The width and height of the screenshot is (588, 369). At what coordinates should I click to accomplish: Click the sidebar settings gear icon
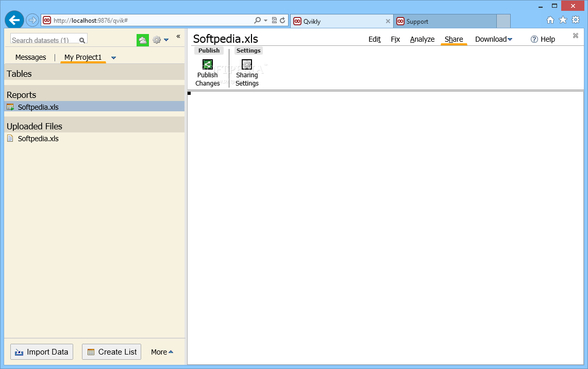[x=157, y=40]
